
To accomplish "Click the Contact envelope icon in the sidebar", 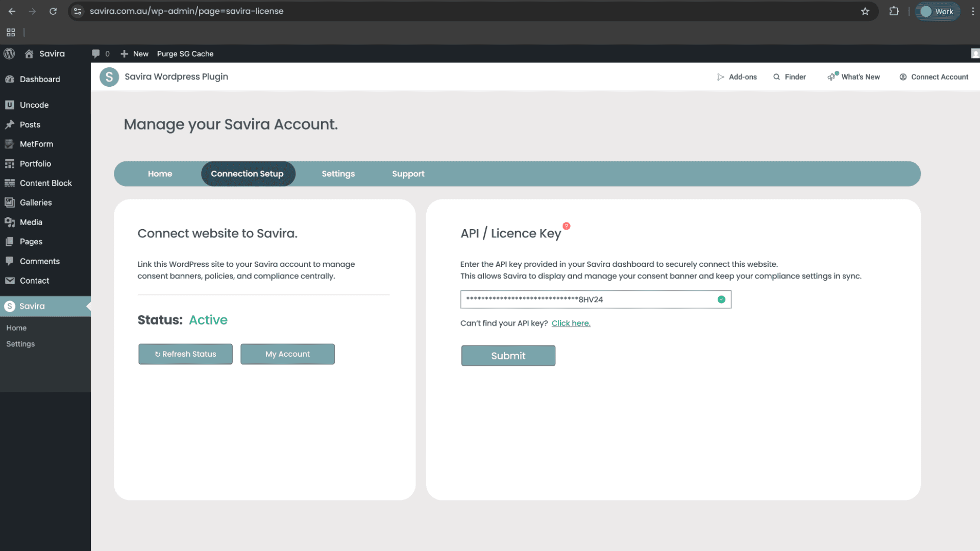I will tap(10, 281).
